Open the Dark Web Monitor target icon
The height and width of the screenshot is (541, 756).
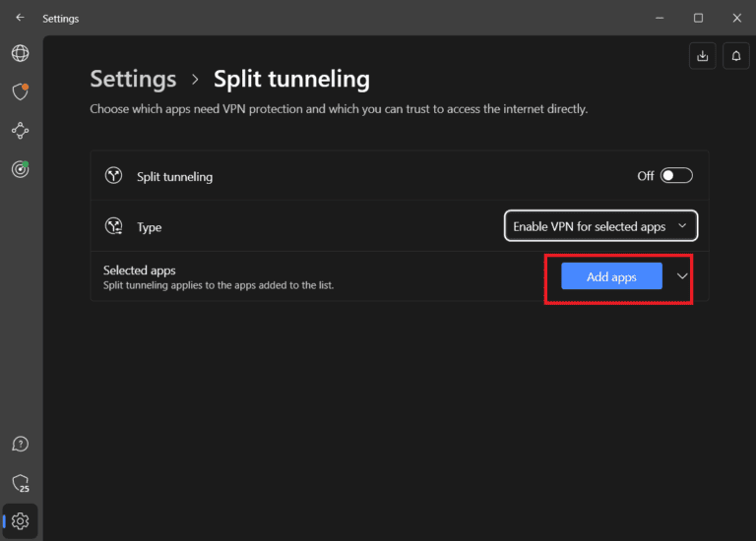click(20, 168)
